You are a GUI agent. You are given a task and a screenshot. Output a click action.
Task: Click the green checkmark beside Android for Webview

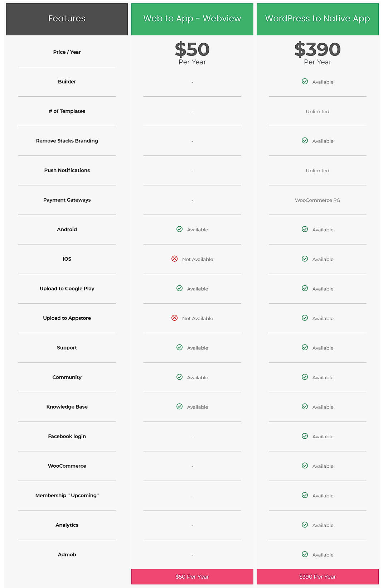(179, 229)
